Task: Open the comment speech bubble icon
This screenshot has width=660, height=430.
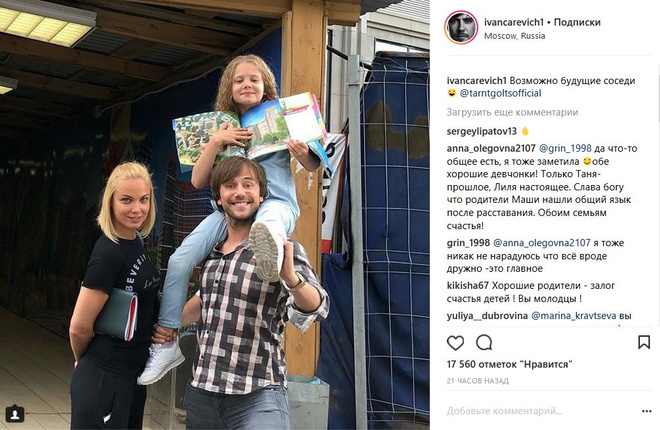Action: 484,343
